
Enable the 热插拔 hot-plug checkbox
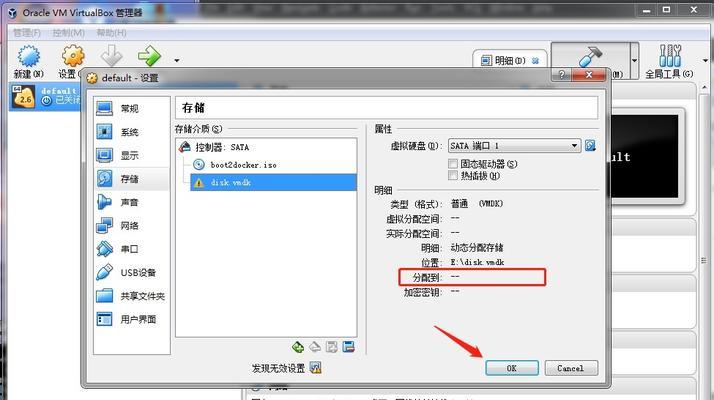453,175
